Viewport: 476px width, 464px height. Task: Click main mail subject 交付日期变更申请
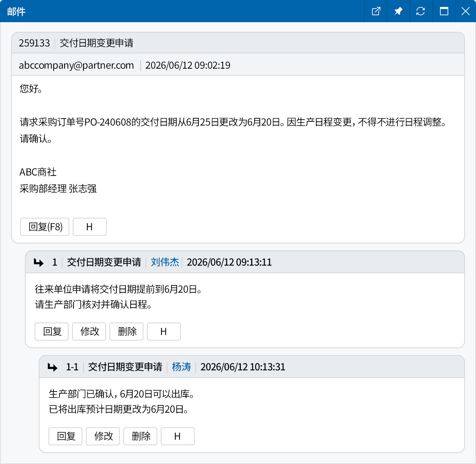pyautogui.click(x=97, y=43)
